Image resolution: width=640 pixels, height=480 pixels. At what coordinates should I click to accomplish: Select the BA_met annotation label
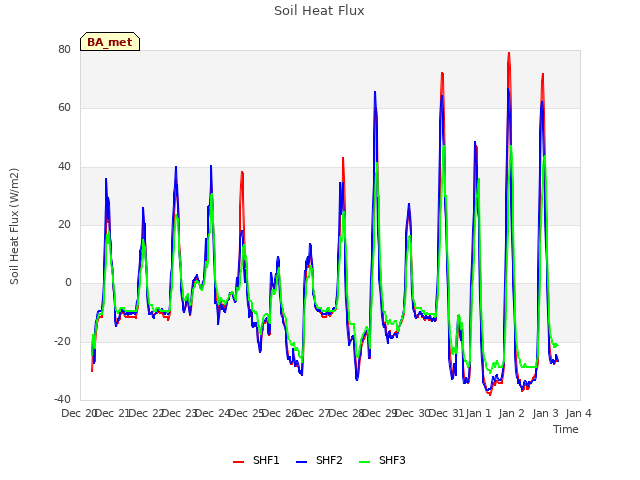click(x=110, y=42)
